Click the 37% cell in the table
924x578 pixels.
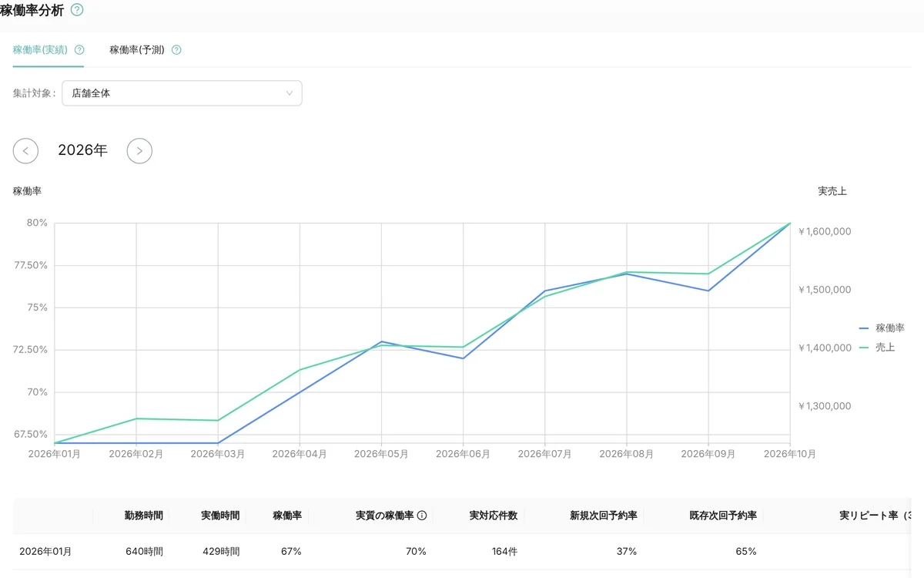(x=627, y=552)
